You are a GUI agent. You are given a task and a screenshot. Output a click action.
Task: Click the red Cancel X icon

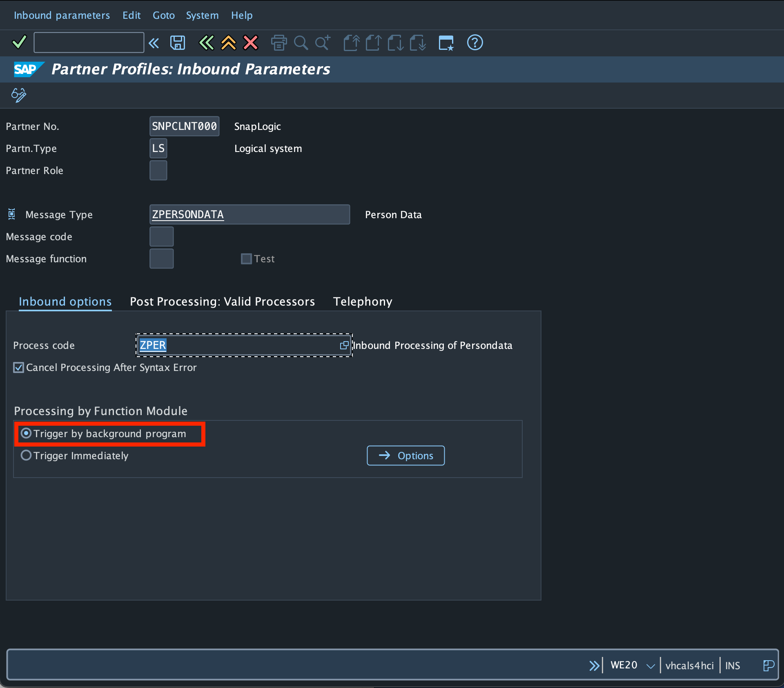point(250,42)
